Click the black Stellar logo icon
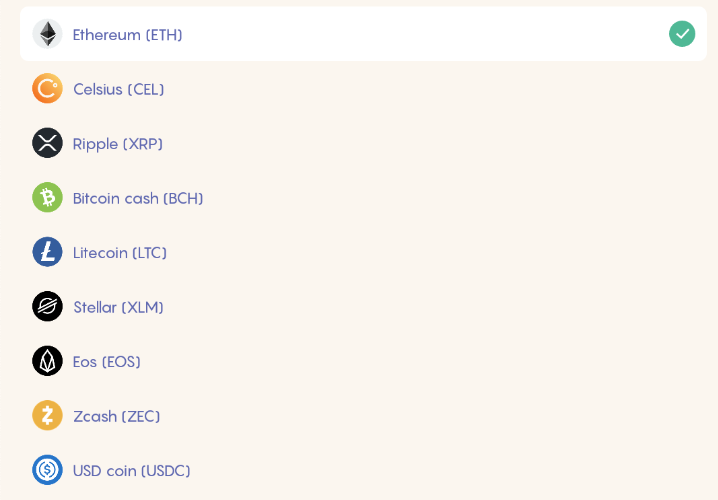718x500 pixels. [x=47, y=306]
